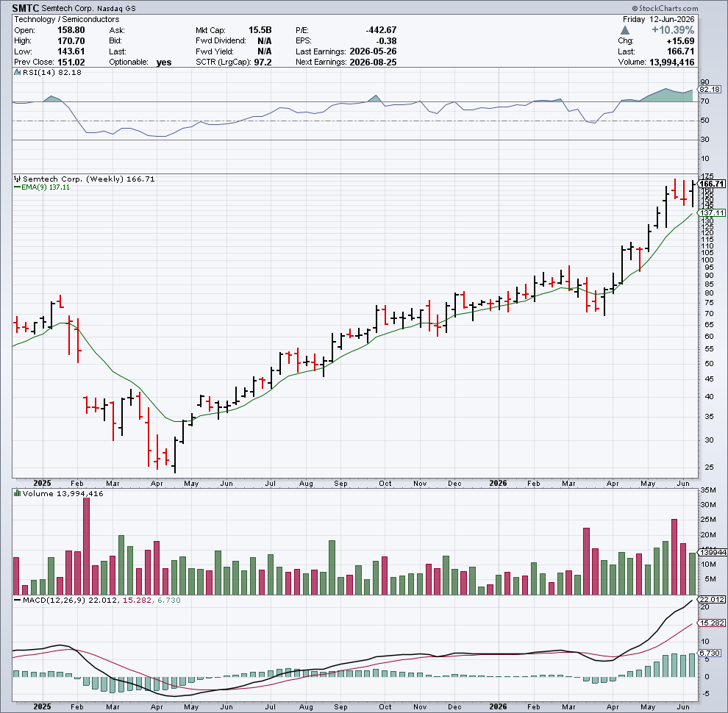Click the Mkt Cap value 15.5B
Screen dimensions: 728x713
(x=260, y=30)
